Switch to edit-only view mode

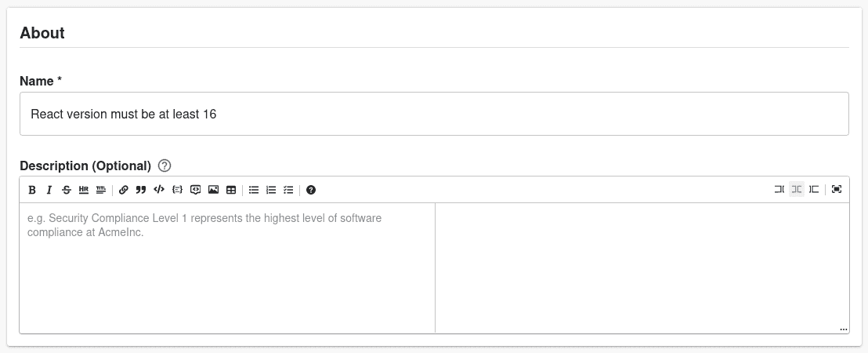click(779, 190)
